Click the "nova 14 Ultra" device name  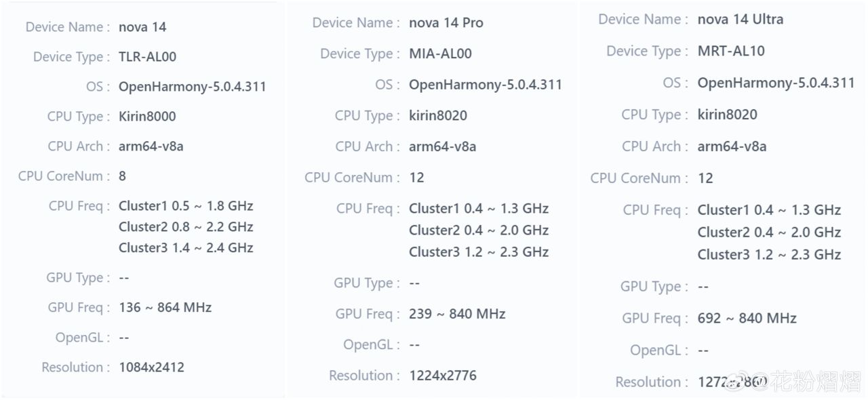[740, 19]
